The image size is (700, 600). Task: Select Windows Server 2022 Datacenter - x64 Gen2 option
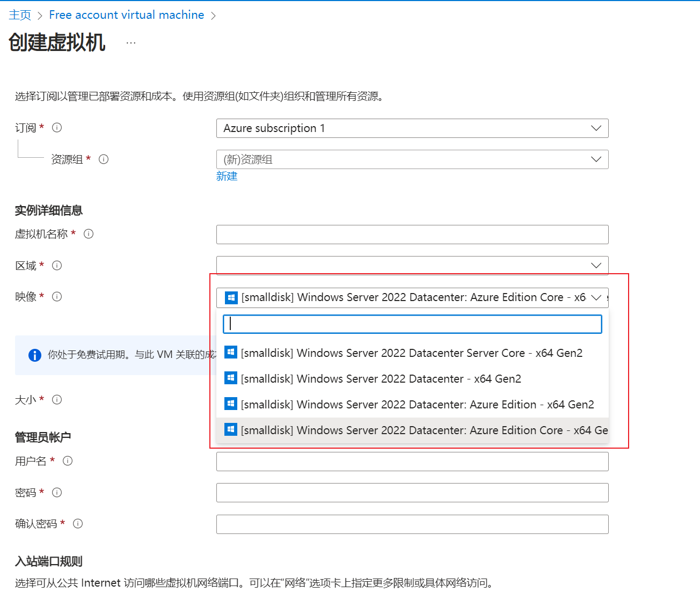412,379
